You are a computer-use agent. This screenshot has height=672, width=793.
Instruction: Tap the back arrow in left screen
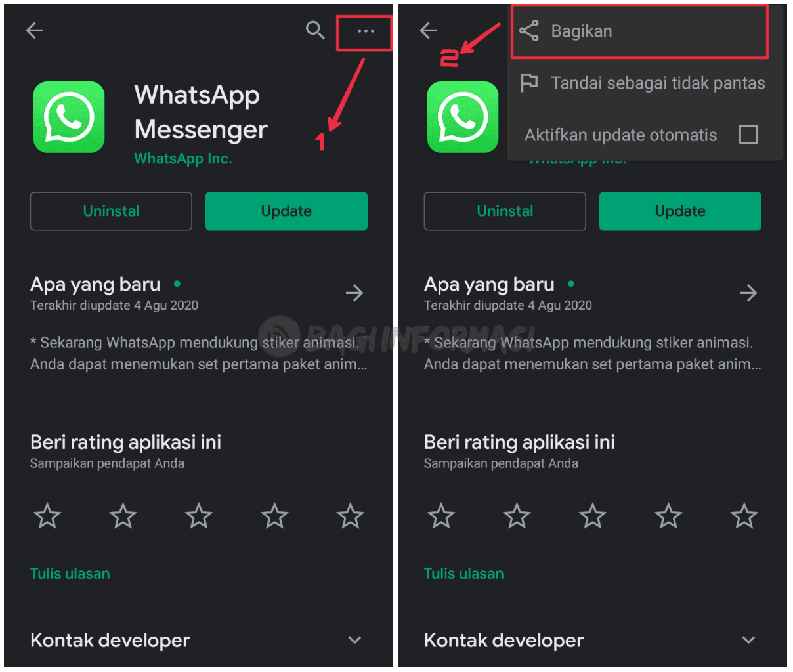34,30
